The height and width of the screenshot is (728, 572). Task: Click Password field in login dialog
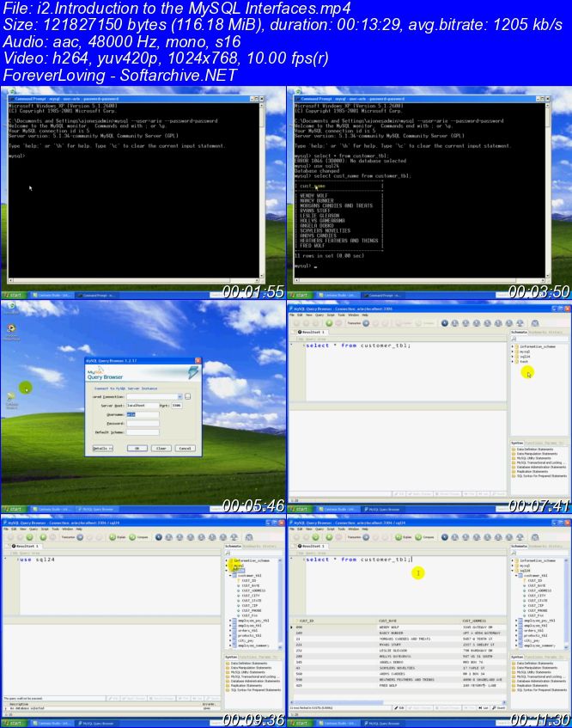(x=143, y=423)
